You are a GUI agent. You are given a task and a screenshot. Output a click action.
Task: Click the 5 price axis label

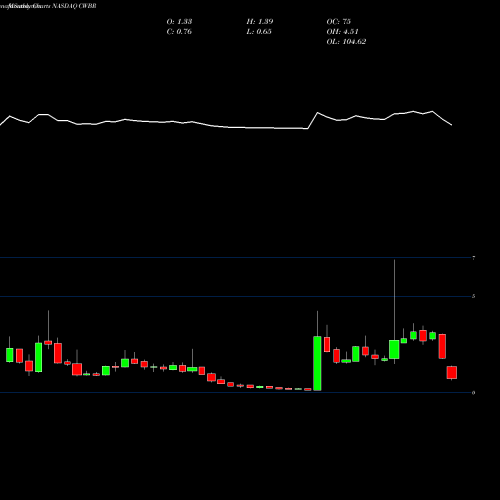474,296
